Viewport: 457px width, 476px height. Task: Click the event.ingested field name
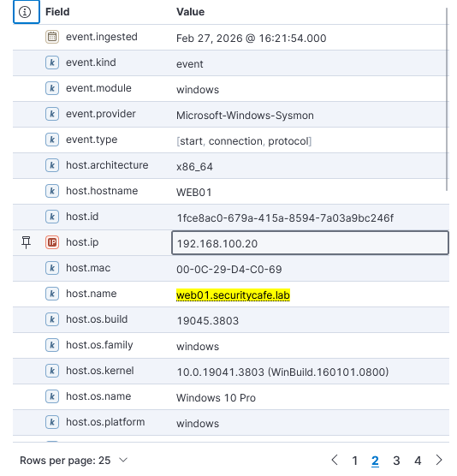(102, 37)
